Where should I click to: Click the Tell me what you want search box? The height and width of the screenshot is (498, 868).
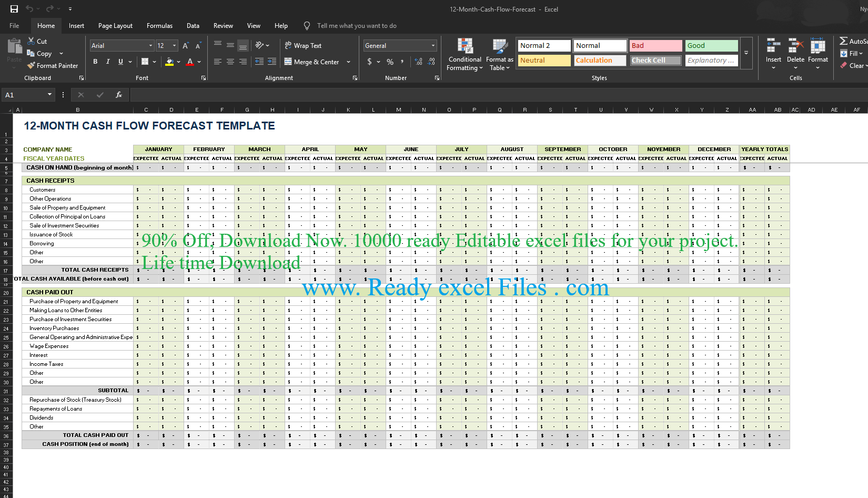[x=356, y=25]
